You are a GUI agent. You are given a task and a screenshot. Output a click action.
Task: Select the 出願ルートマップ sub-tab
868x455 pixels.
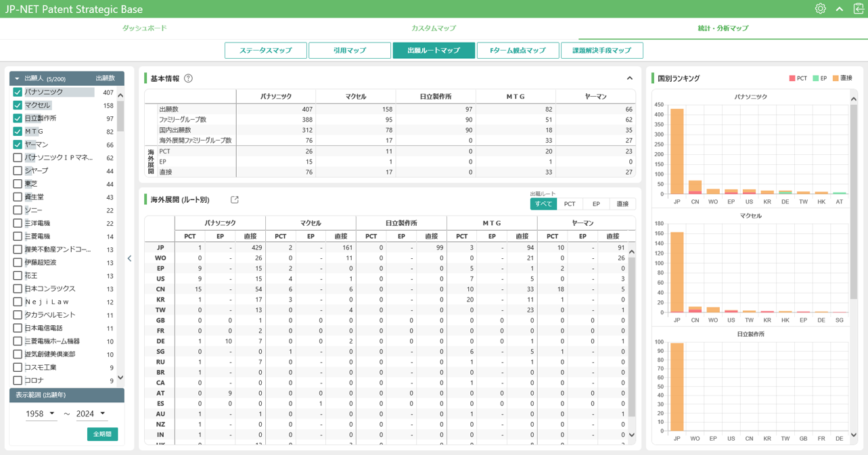[x=434, y=51]
